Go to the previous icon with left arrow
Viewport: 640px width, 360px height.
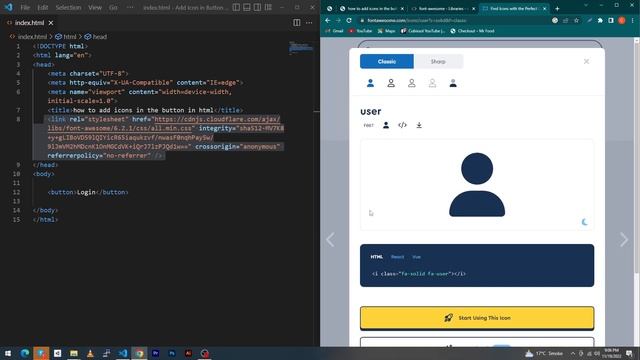click(x=330, y=240)
